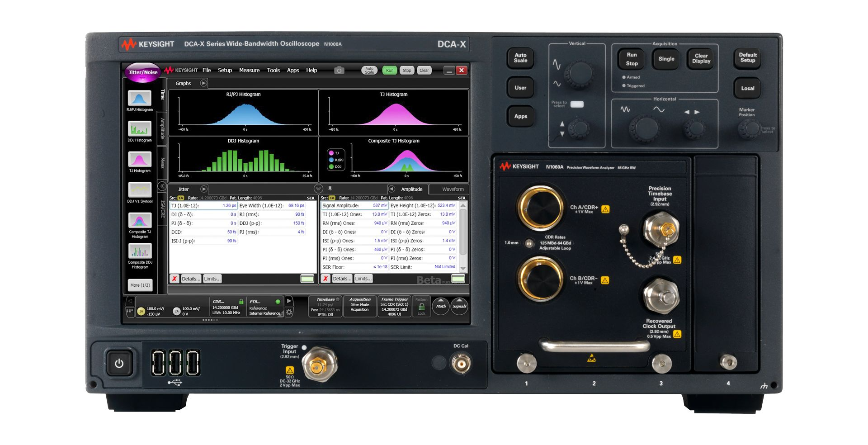The height and width of the screenshot is (445, 868).
Task: Select channel 1A indicator
Action: (141, 311)
